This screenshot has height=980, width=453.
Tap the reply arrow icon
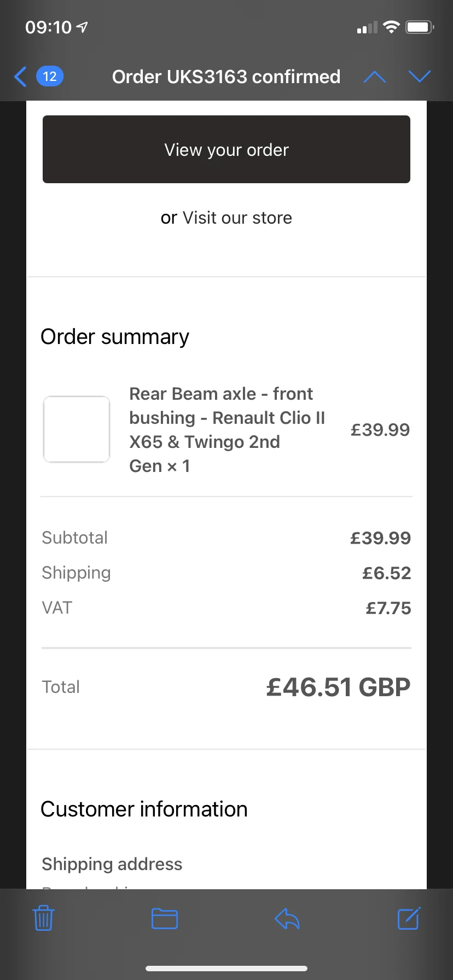point(287,918)
